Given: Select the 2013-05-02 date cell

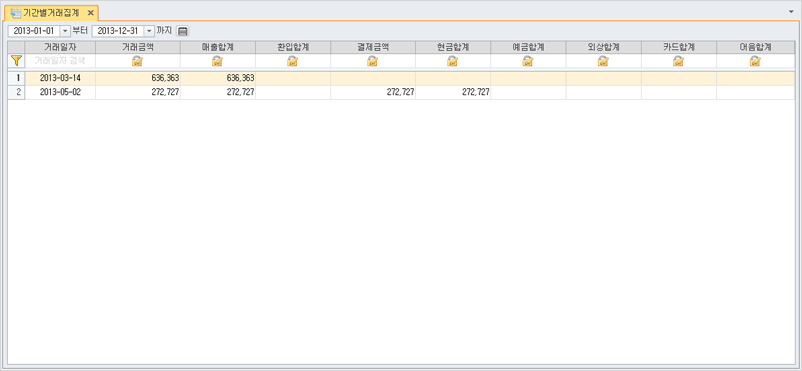Looking at the screenshot, I should pyautogui.click(x=60, y=92).
